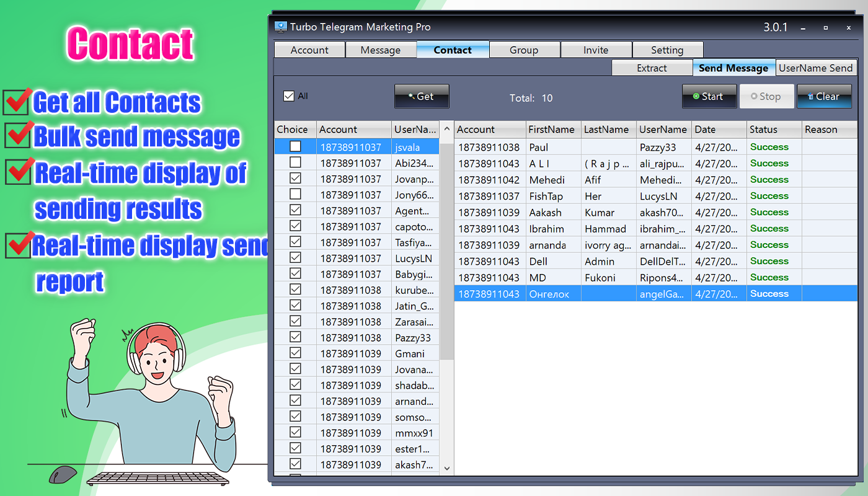This screenshot has width=868, height=496.
Task: Go to the Setting tab
Action: point(667,50)
